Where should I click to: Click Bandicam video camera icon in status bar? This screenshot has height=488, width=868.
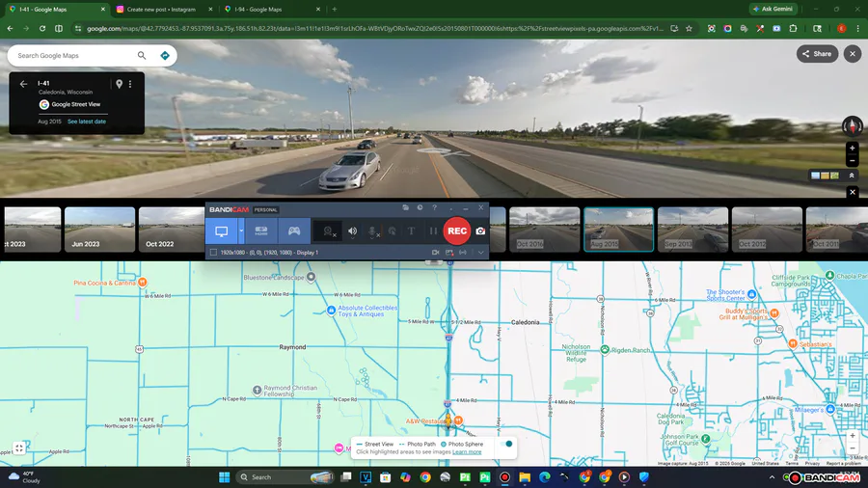(436, 253)
